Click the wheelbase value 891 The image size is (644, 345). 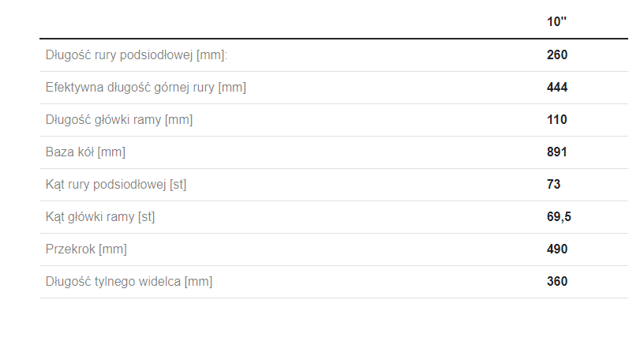[x=557, y=152]
